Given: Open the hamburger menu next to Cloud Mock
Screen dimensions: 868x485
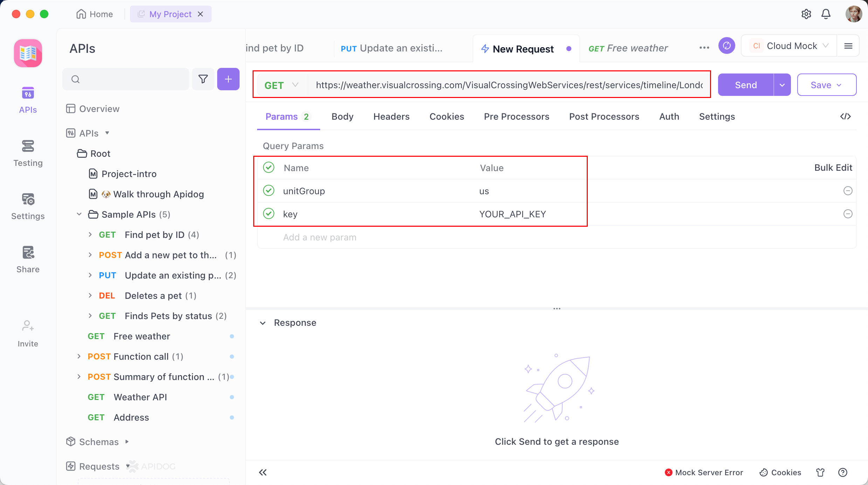Looking at the screenshot, I should [848, 46].
